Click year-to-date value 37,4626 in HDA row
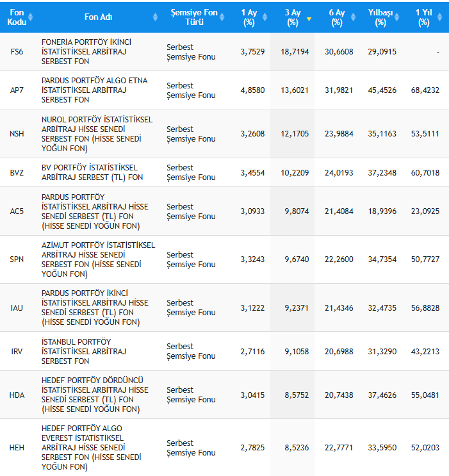The height and width of the screenshot is (476, 449). tap(382, 395)
